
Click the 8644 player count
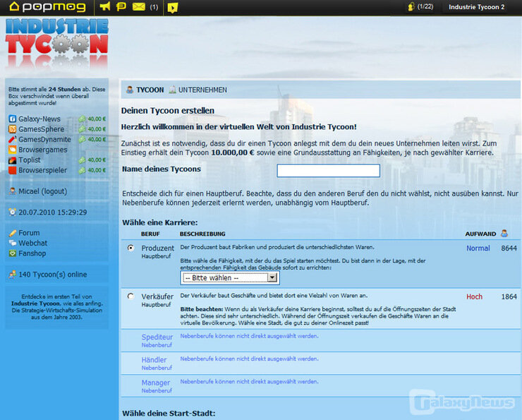click(509, 248)
